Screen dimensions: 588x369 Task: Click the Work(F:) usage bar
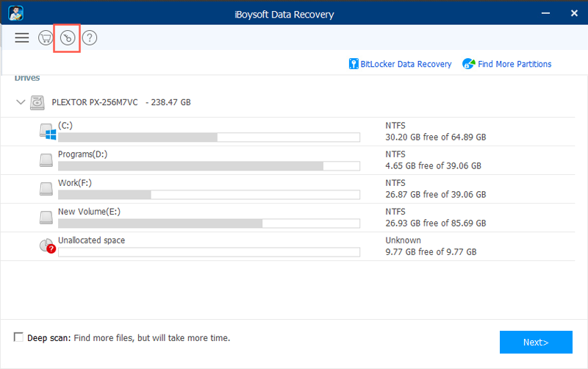209,195
